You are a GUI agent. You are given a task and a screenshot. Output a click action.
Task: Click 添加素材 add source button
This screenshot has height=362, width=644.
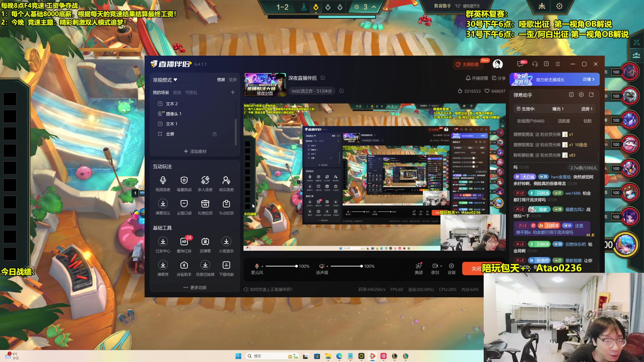click(195, 152)
